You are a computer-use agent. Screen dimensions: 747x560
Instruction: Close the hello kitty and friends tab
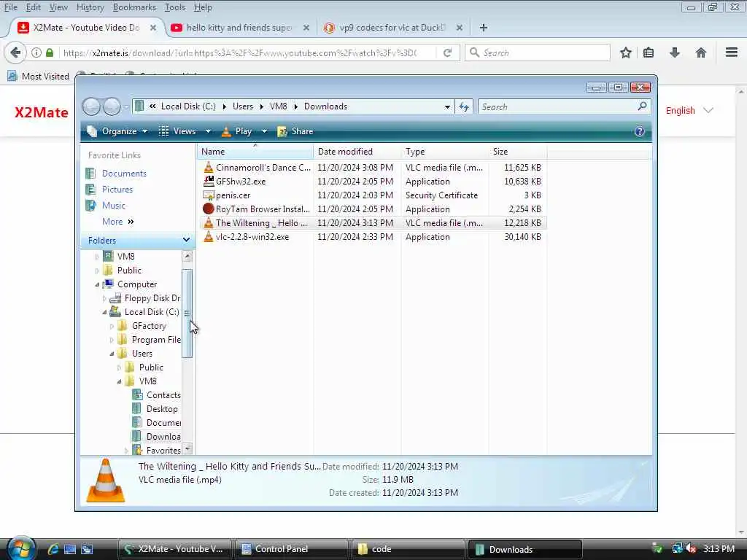[x=306, y=28]
